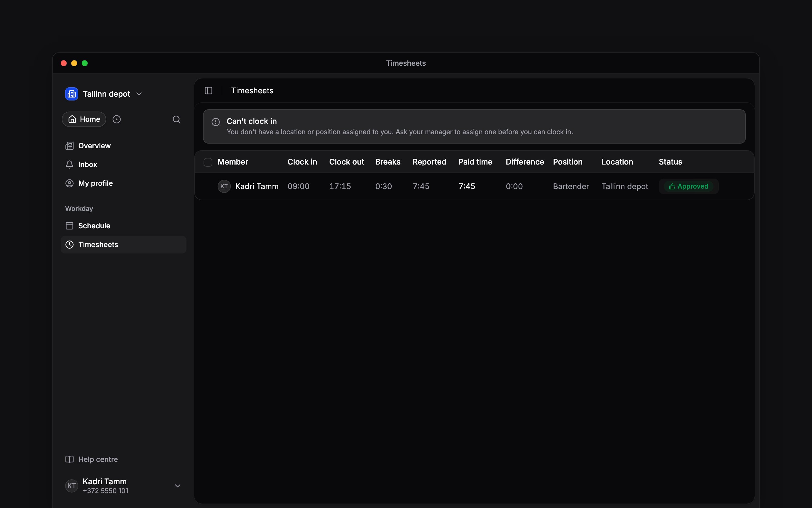
Task: Click the Workday section label
Action: click(x=79, y=209)
